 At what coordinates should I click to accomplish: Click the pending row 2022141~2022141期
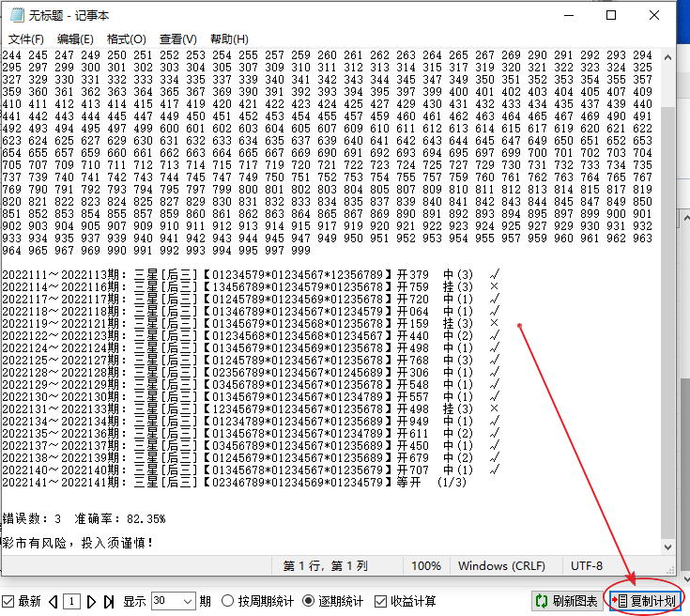pyautogui.click(x=235, y=483)
